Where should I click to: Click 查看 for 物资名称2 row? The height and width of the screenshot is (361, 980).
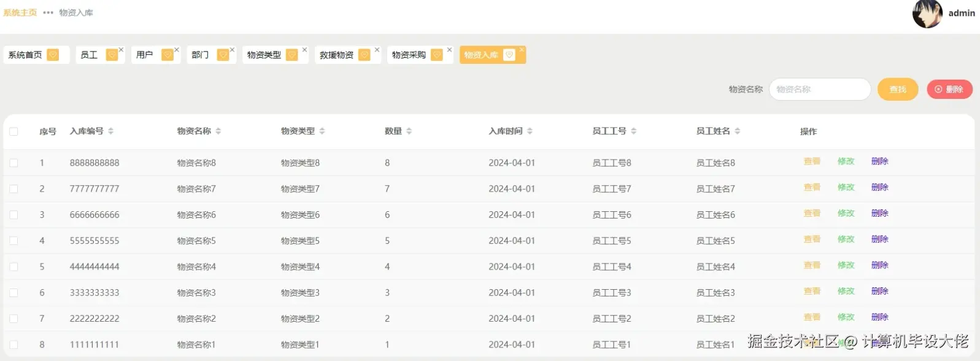pos(812,317)
